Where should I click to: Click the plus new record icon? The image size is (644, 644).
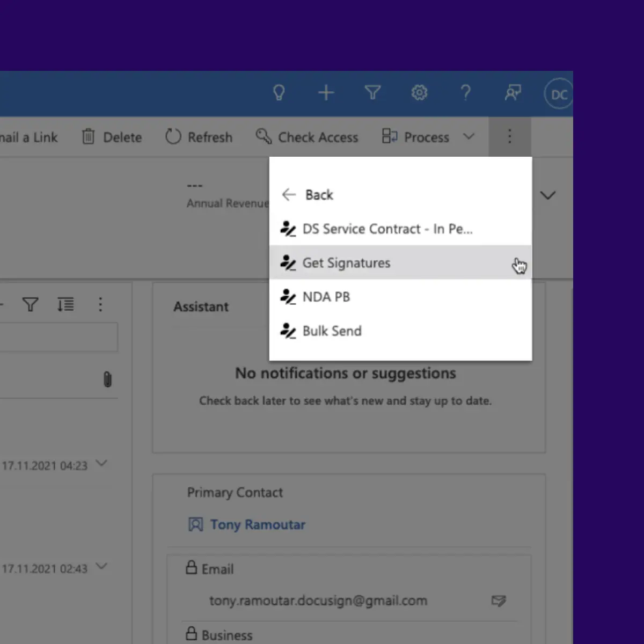click(326, 93)
